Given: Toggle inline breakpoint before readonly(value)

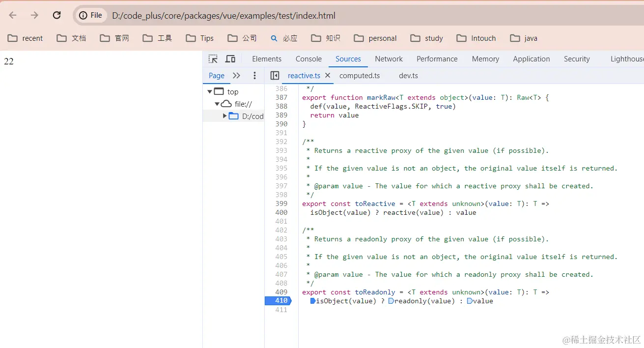Looking at the screenshot, I should [x=391, y=301].
